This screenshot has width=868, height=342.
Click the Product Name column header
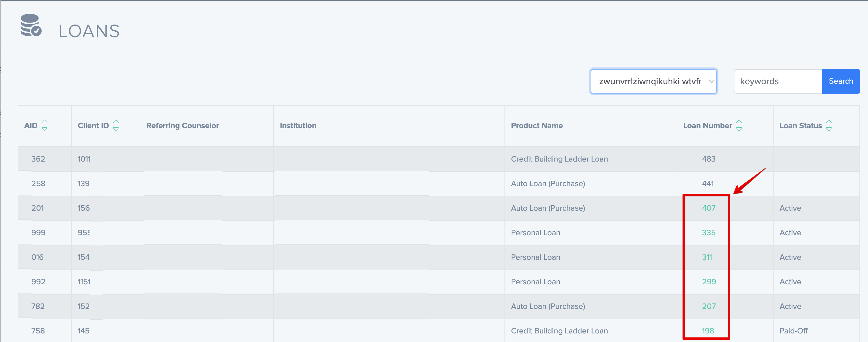pos(536,126)
